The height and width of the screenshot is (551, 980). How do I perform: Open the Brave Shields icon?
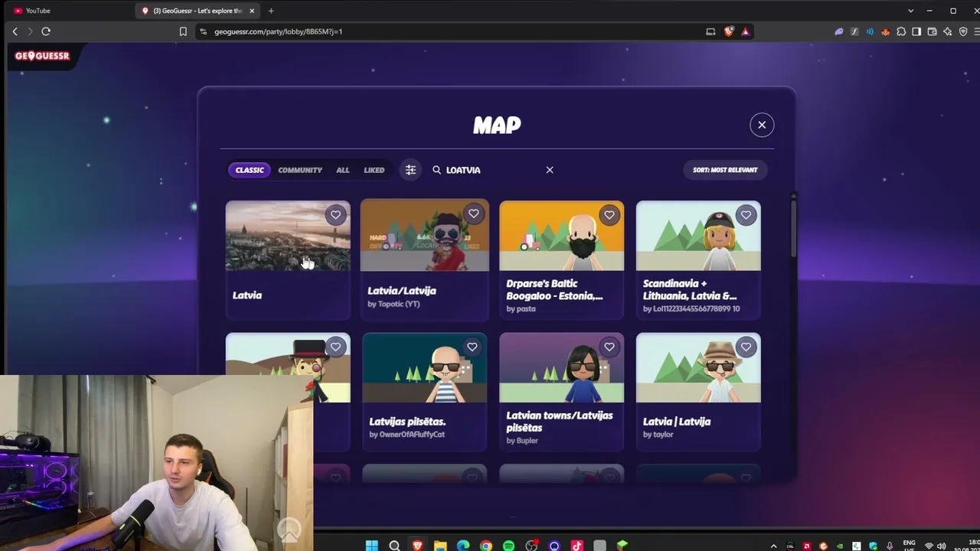728,31
